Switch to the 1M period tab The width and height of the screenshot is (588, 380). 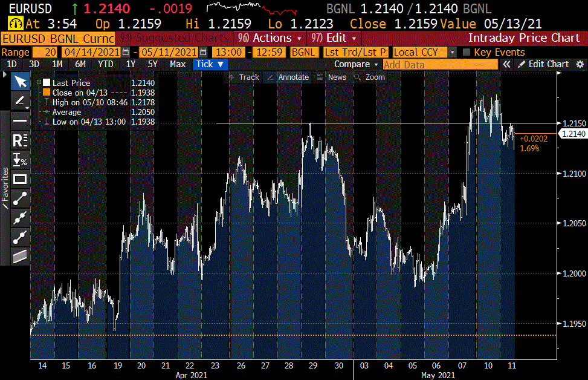[x=57, y=64]
